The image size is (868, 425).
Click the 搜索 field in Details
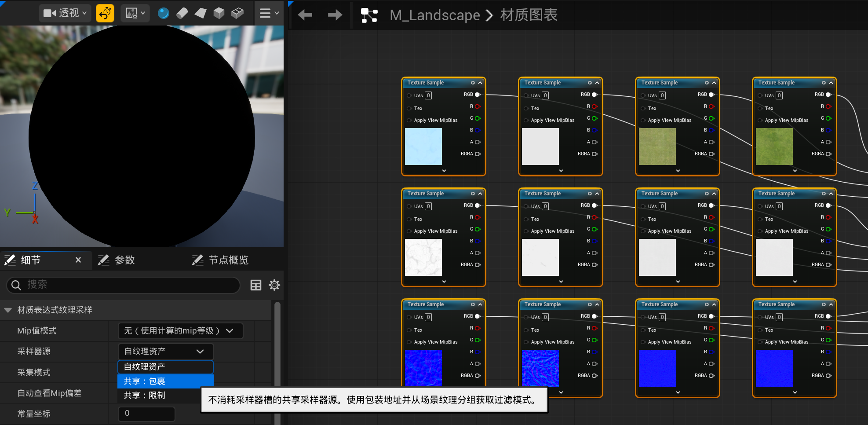click(x=128, y=285)
